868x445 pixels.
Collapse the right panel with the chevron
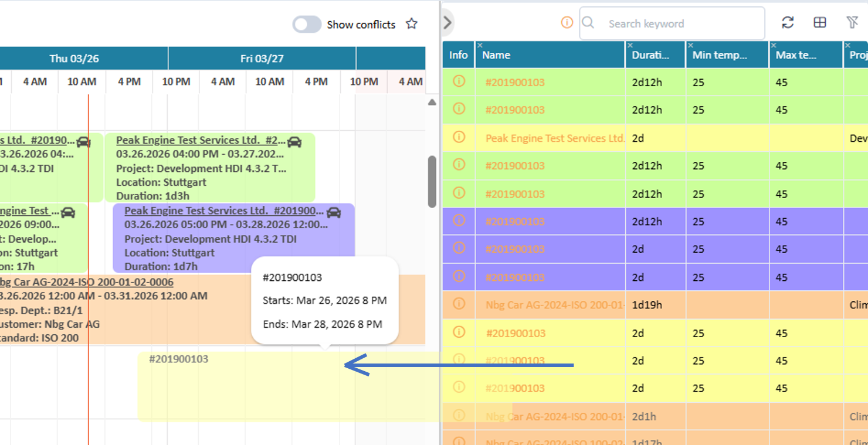coord(447,23)
